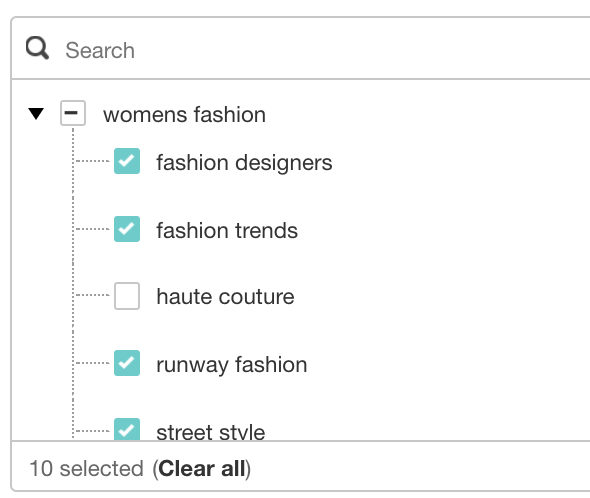Select the fashion trends label
This screenshot has height=498, width=590.
tap(227, 230)
